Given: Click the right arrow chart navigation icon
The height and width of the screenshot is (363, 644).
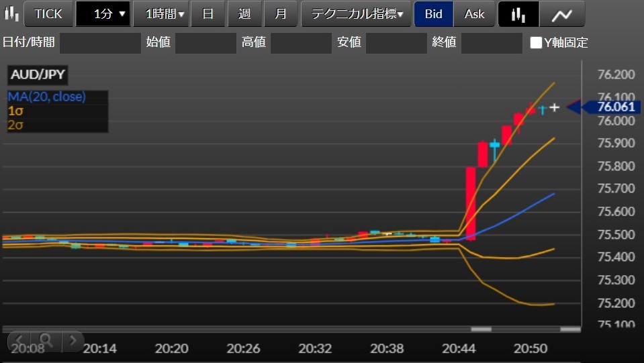Looking at the screenshot, I should 73,340.
